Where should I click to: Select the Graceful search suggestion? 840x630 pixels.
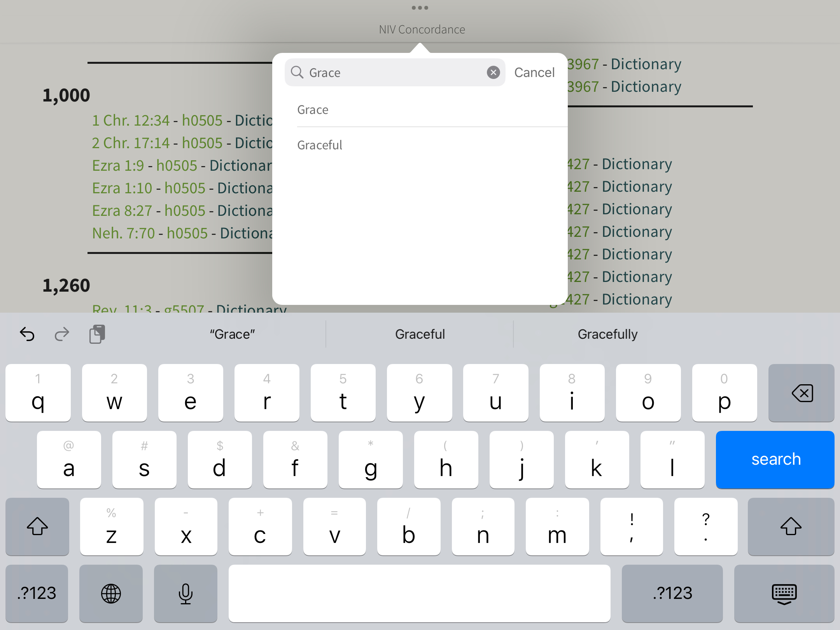click(320, 145)
